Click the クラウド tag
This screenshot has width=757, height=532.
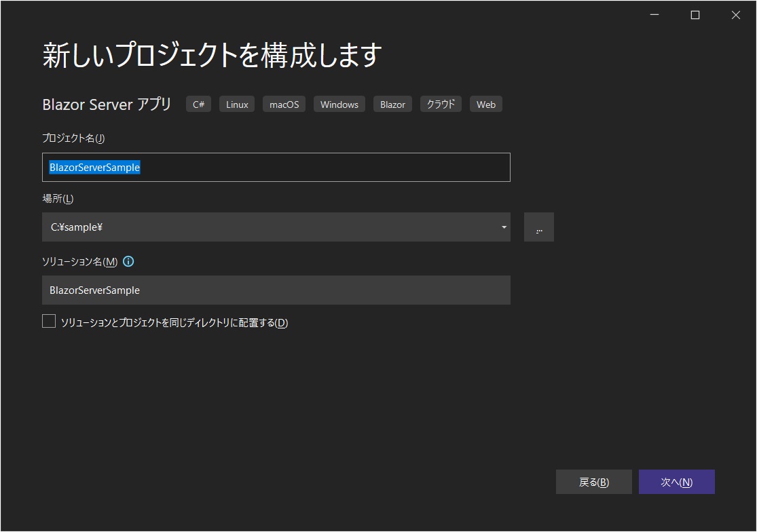point(441,104)
